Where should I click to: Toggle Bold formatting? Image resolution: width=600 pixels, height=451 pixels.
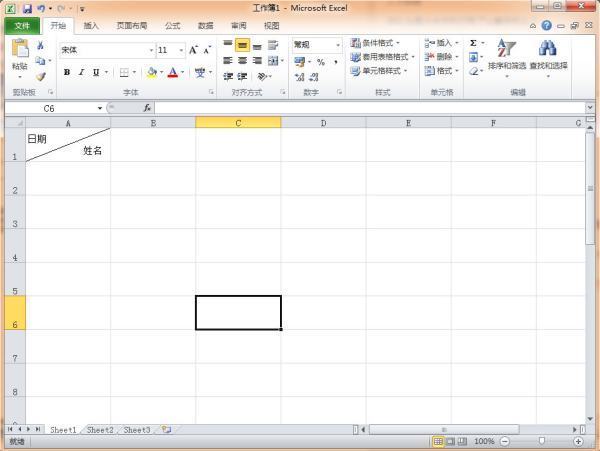pyautogui.click(x=67, y=72)
